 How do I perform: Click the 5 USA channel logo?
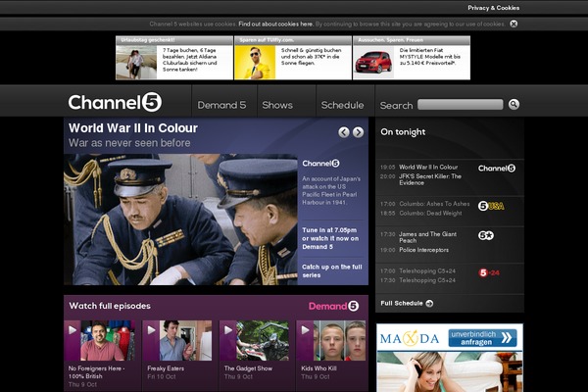pyautogui.click(x=491, y=206)
